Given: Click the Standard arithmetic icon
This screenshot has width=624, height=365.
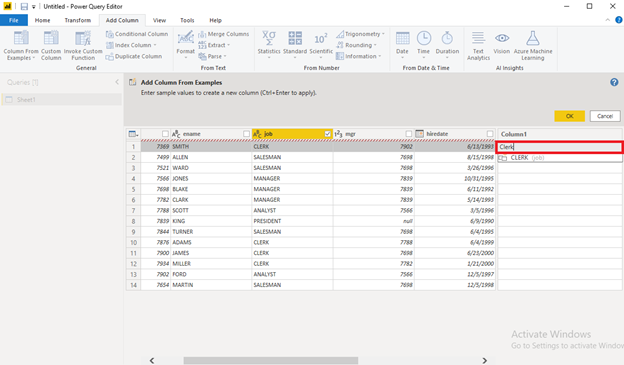Looking at the screenshot, I should [x=295, y=38].
